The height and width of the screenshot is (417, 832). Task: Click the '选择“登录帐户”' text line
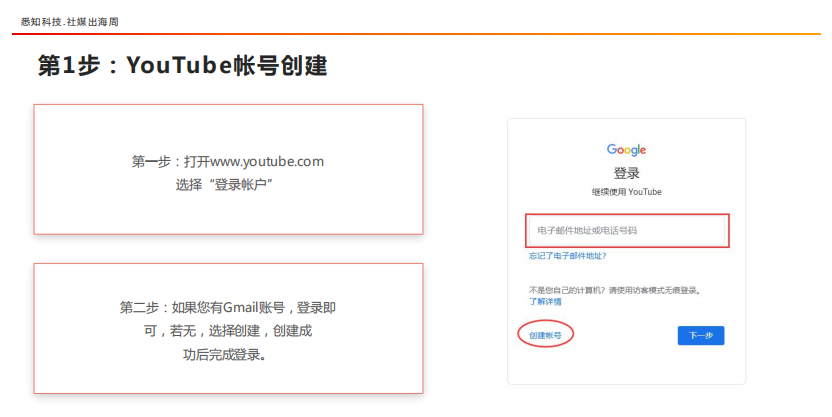(224, 185)
